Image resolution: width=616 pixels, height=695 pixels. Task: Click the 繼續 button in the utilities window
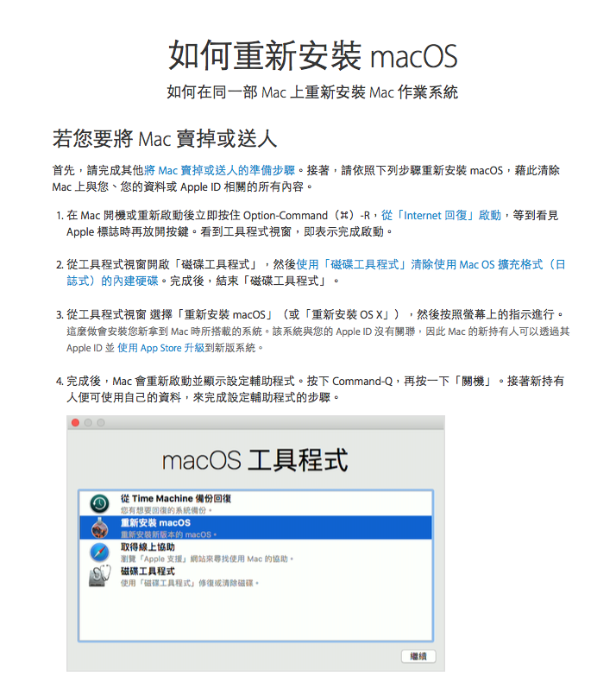point(418,656)
